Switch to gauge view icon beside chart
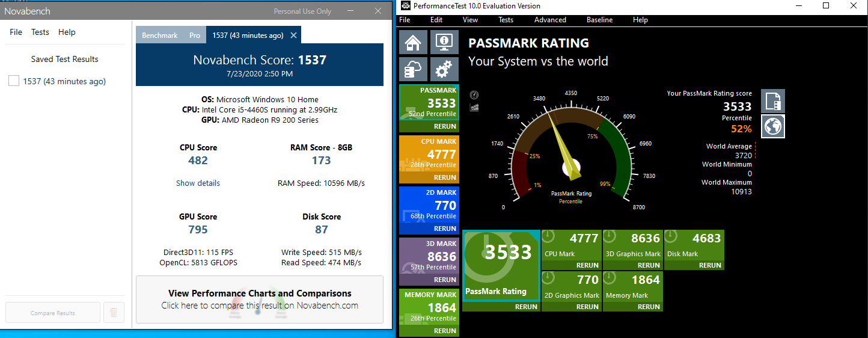 coord(474,95)
